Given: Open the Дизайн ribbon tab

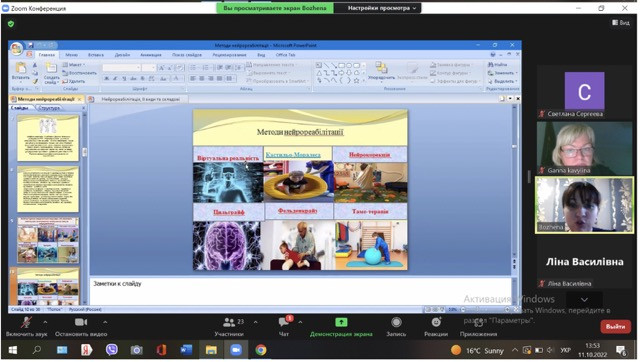Looking at the screenshot, I should [122, 55].
